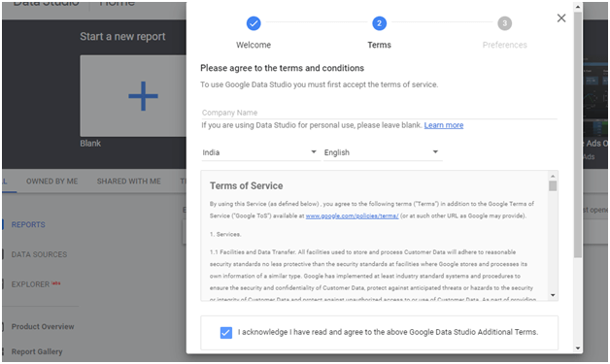Viewport: 610px width, 364px height.
Task: Close the terms dialog with the X
Action: [561, 17]
